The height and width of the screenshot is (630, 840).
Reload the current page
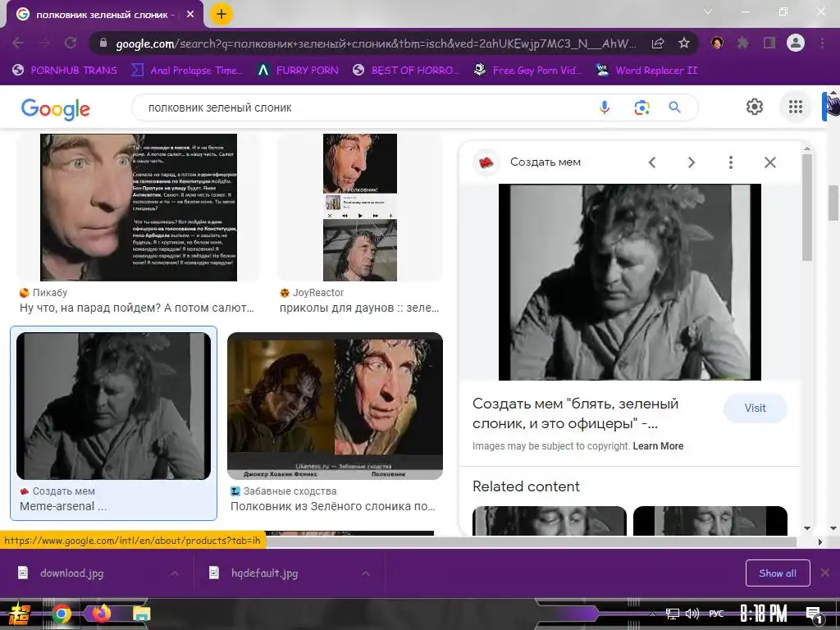71,43
